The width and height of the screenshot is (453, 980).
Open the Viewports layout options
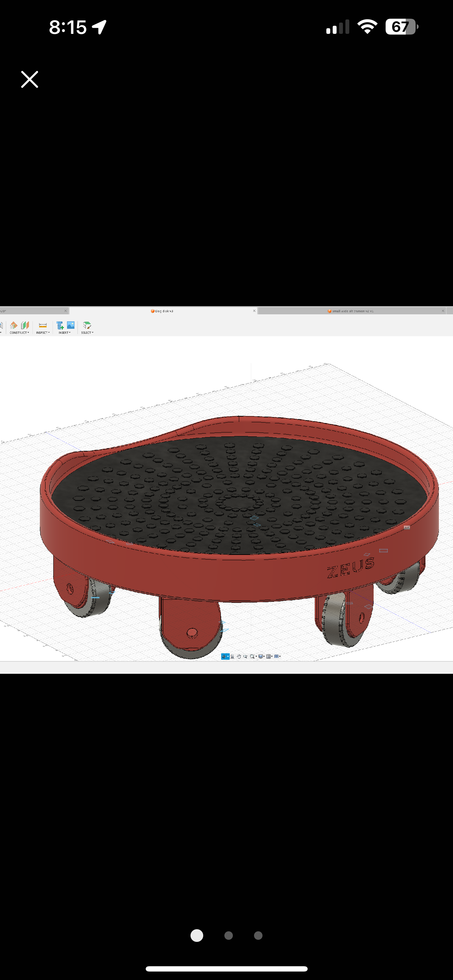click(277, 656)
